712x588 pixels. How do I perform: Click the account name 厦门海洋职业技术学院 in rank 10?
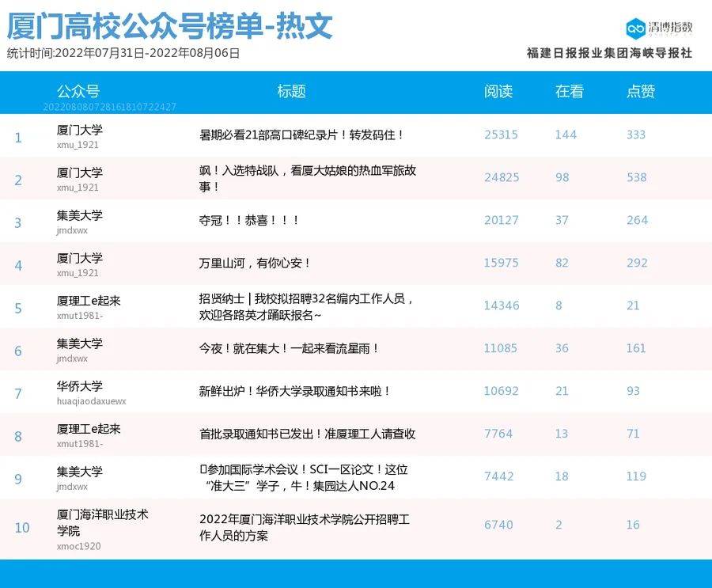pos(103,522)
